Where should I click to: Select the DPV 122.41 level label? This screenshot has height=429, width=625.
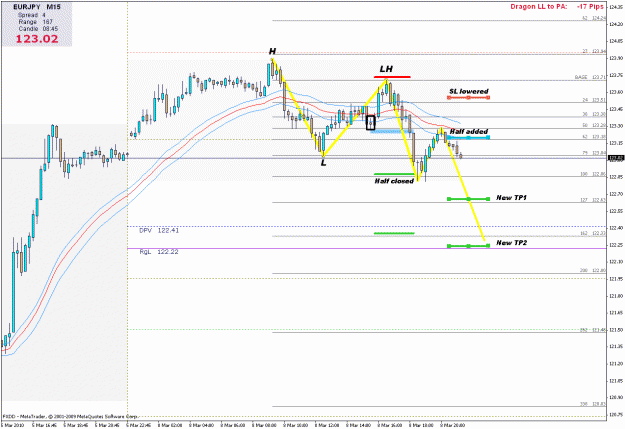[159, 230]
